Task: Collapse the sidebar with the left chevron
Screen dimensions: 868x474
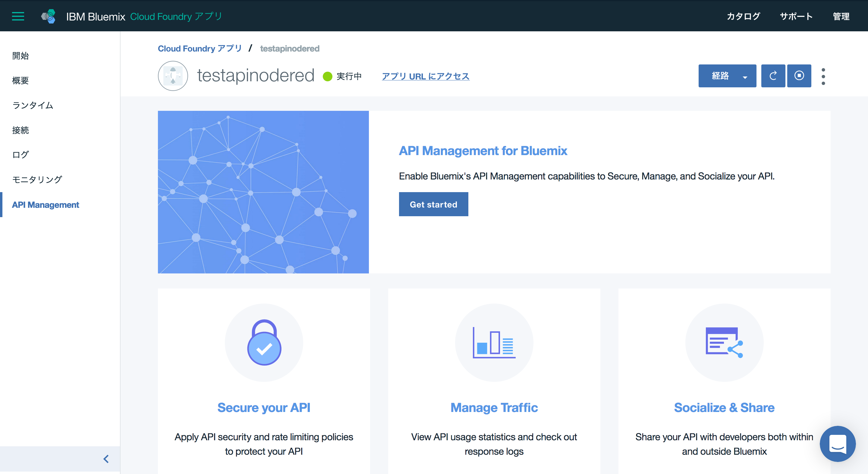Action: point(106,459)
